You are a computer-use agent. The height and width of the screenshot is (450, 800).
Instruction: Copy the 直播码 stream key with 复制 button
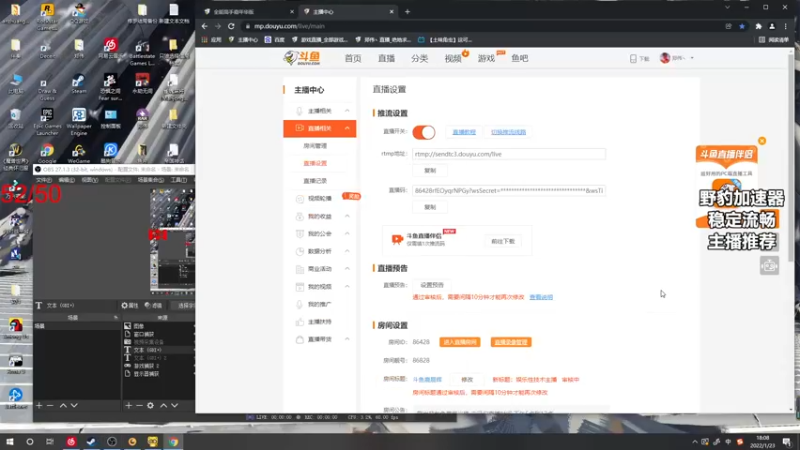pos(430,207)
